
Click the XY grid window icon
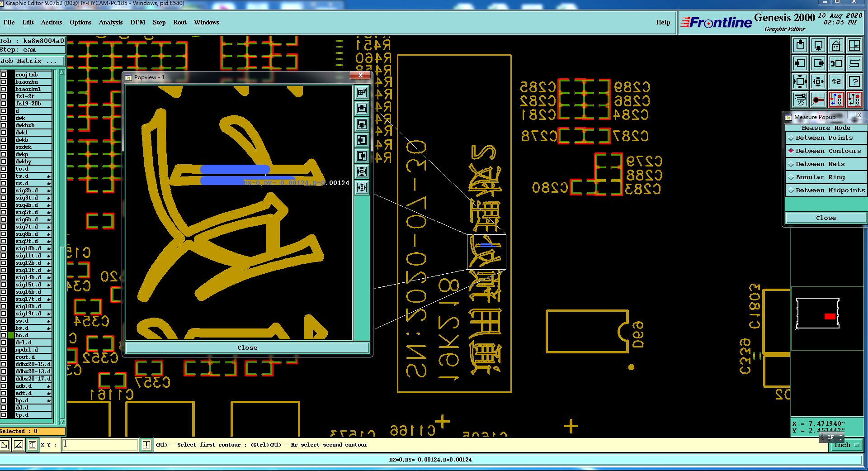tap(854, 45)
